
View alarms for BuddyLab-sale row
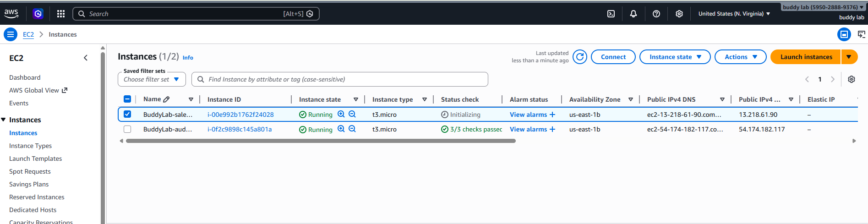[528, 115]
